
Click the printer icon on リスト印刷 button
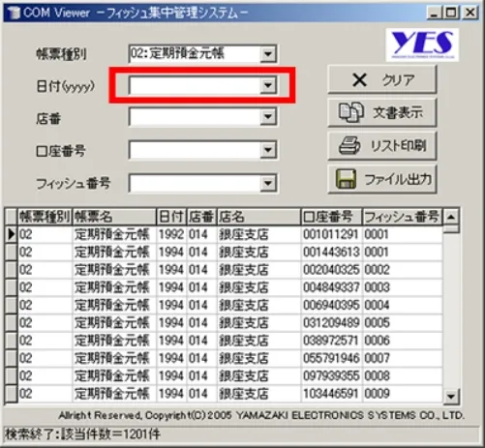click(349, 146)
